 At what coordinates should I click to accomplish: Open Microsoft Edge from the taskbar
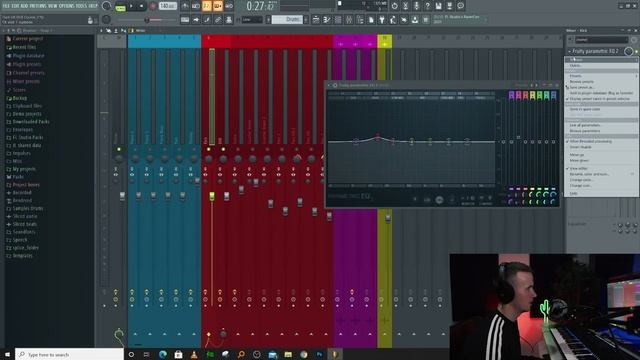[162, 354]
